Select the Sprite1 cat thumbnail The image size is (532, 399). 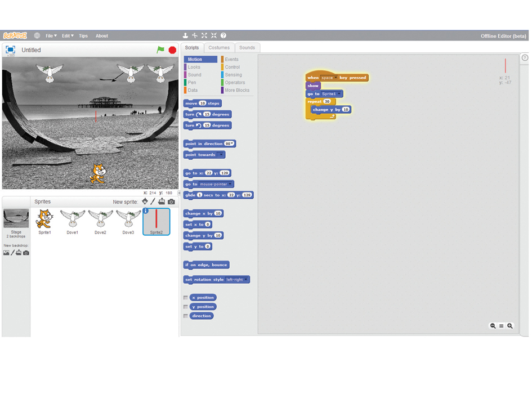coord(45,221)
